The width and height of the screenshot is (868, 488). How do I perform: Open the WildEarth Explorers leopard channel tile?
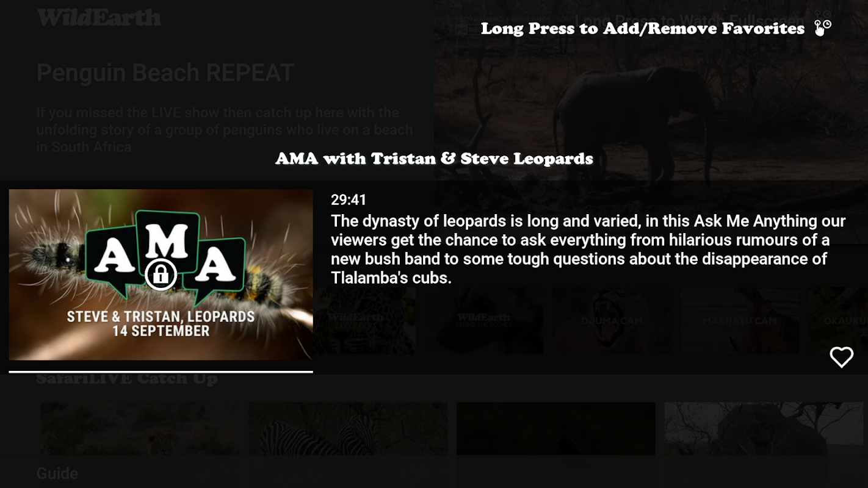tap(364, 320)
